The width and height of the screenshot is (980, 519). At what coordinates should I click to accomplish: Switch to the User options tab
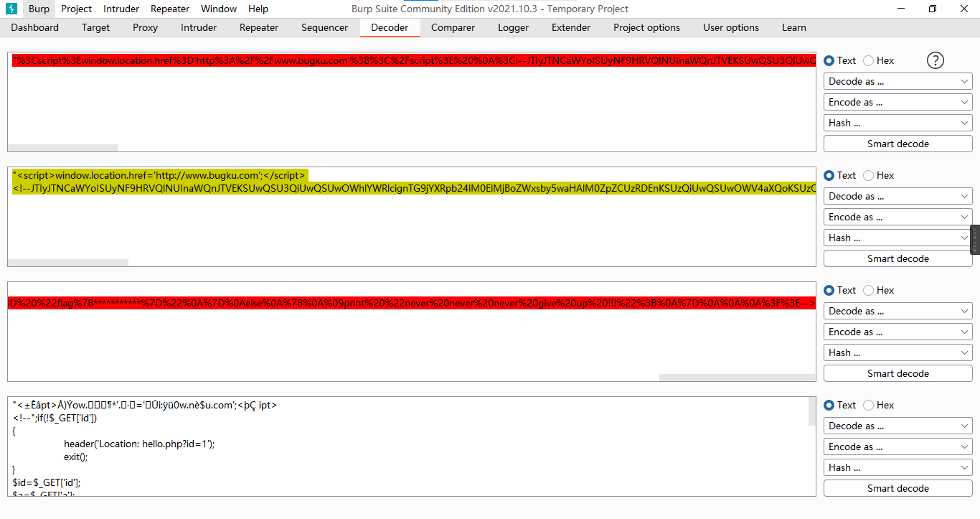[731, 27]
